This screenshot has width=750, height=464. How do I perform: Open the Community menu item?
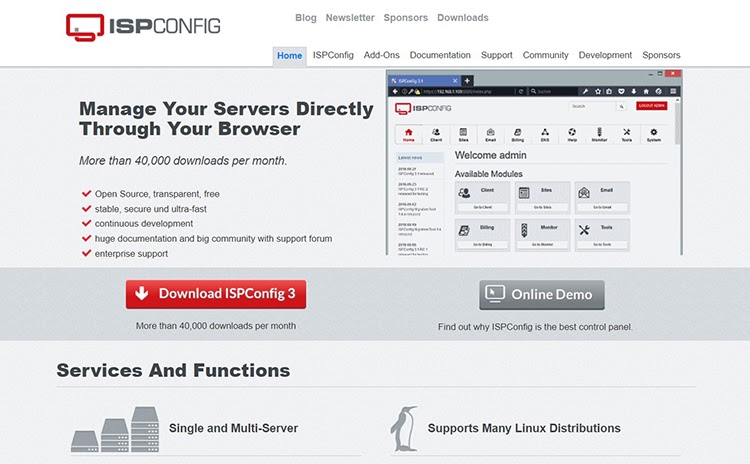545,55
